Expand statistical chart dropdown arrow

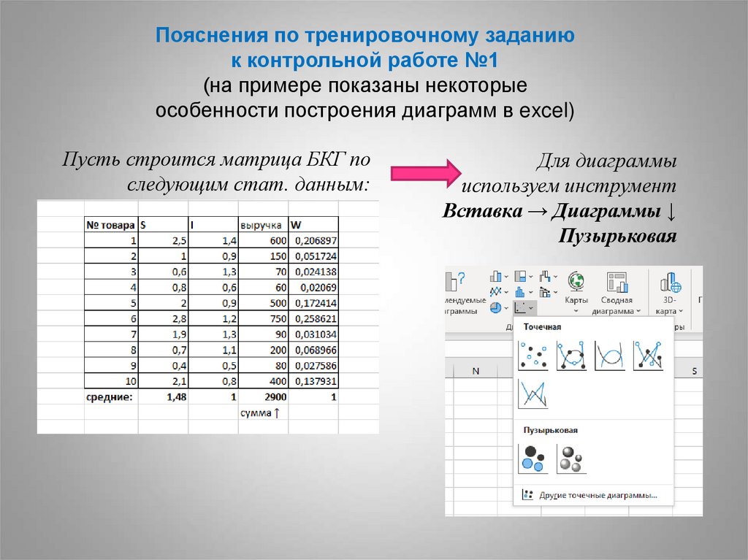point(530,292)
